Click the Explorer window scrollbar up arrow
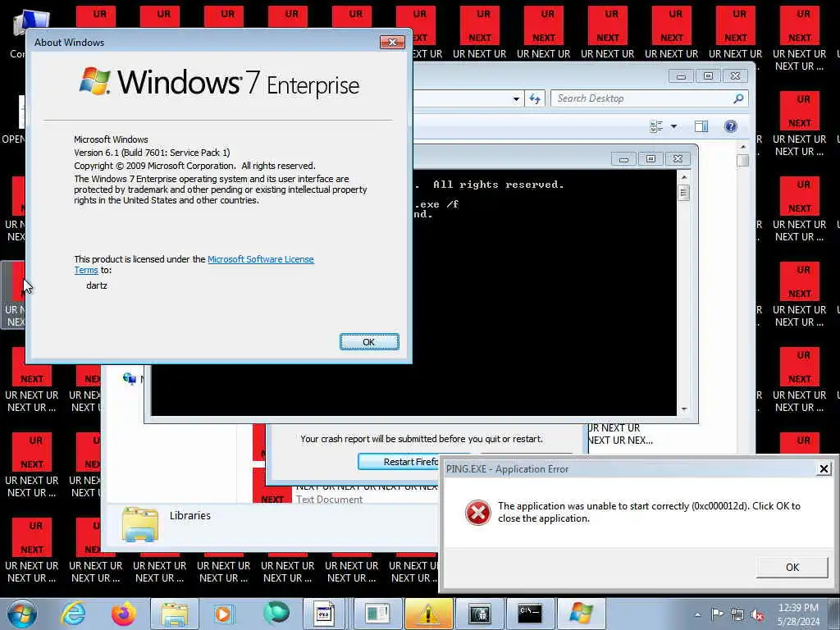840x630 pixels. point(742,147)
